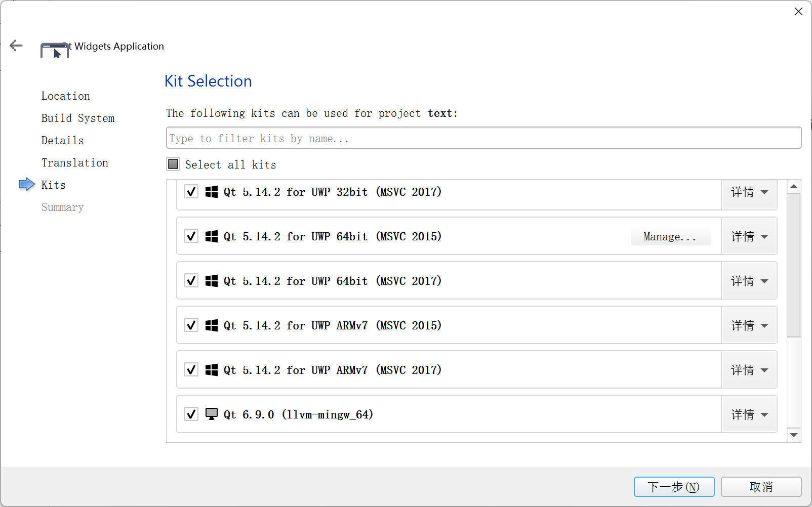Click scroll down arrow of kits list

pos(794,435)
